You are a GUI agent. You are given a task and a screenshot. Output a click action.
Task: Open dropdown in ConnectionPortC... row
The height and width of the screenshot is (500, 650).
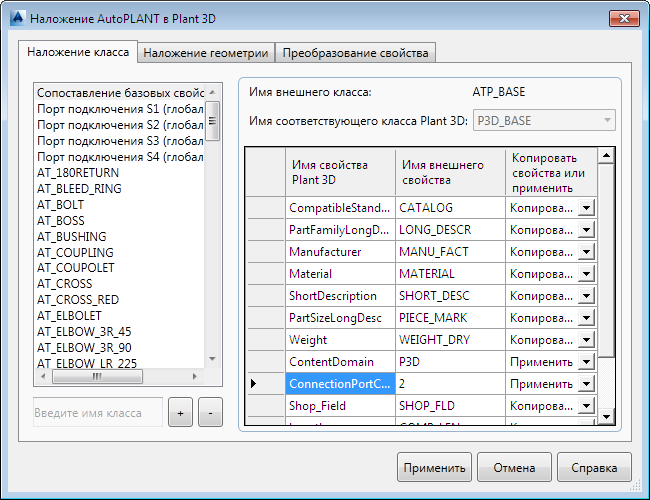coord(587,383)
